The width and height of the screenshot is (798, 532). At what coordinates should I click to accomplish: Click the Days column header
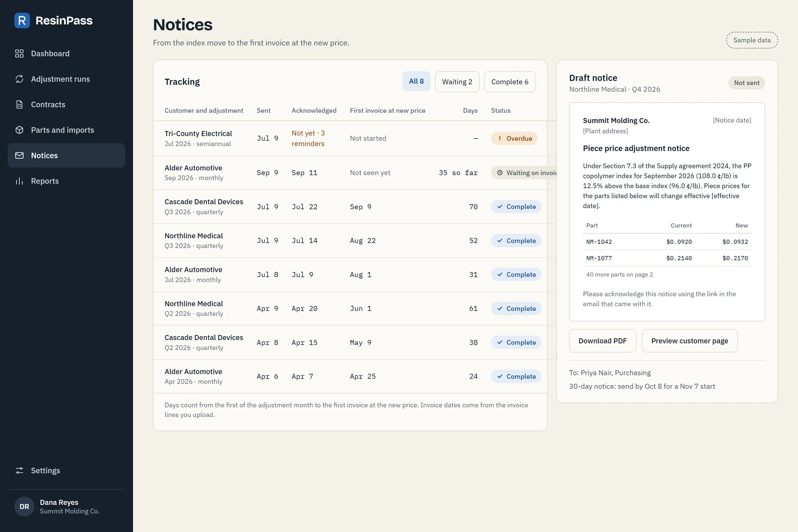(x=470, y=111)
